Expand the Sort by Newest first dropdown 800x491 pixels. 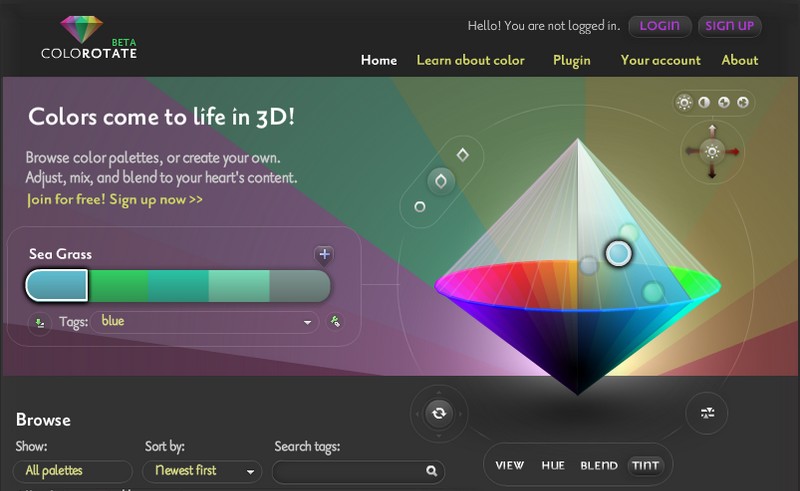(x=203, y=471)
